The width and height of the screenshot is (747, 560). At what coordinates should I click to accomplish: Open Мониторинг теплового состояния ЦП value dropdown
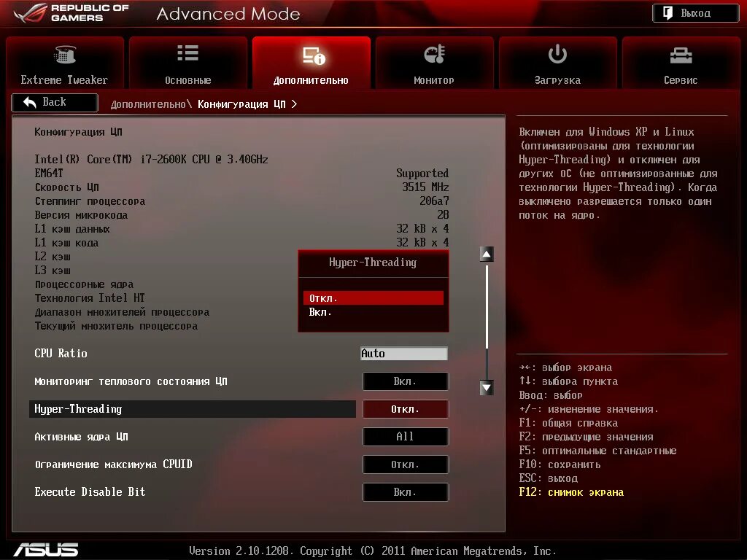click(405, 381)
